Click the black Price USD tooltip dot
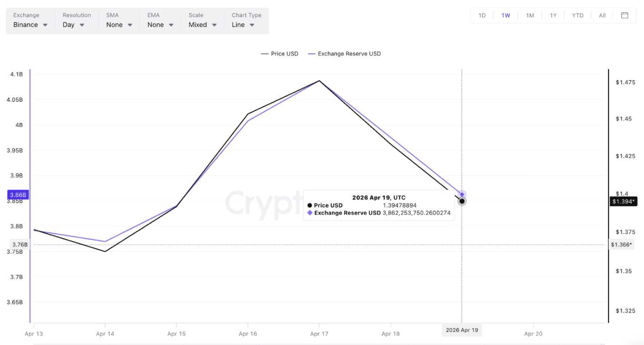The image size is (644, 345). point(462,201)
